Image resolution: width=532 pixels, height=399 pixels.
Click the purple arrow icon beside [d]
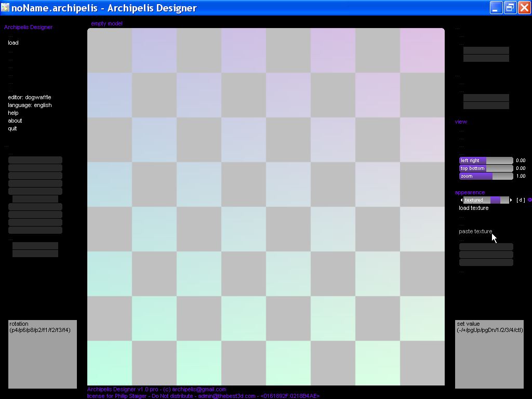click(529, 200)
